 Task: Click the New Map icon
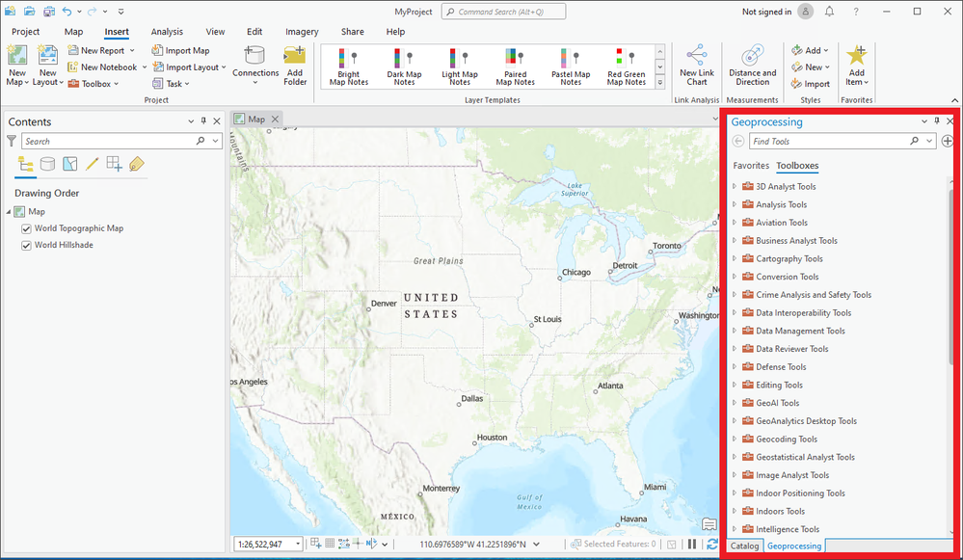click(17, 56)
